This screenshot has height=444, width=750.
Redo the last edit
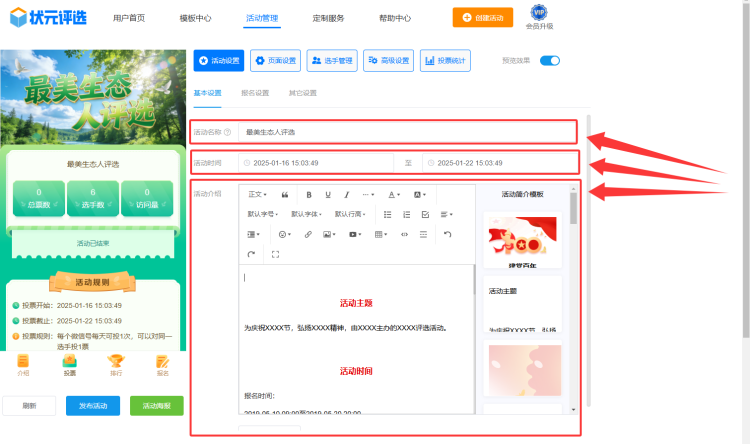pyautogui.click(x=251, y=255)
